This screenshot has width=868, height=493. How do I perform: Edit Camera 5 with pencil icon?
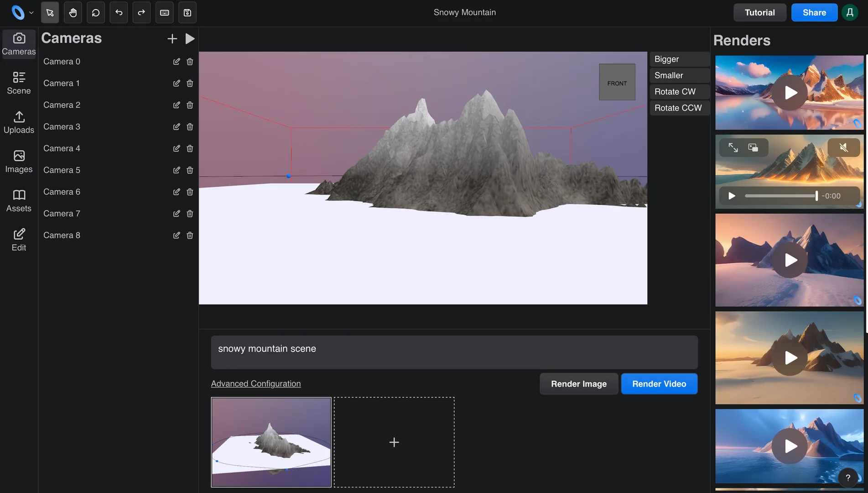(x=177, y=170)
